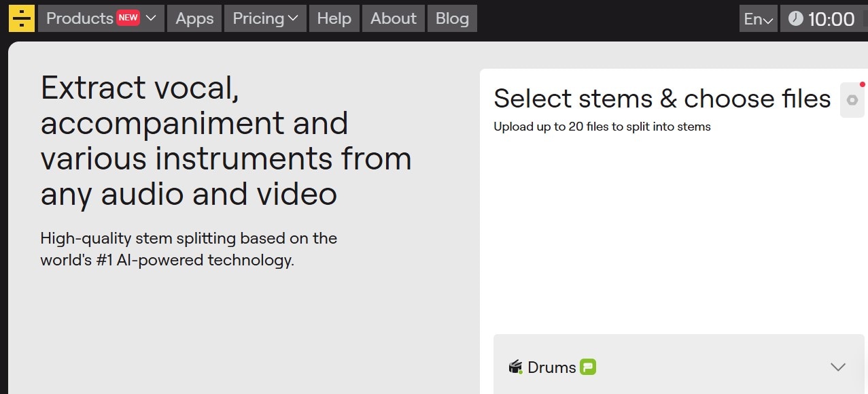Click the clock icon beside 10:00
Image resolution: width=868 pixels, height=394 pixels.
tap(795, 19)
